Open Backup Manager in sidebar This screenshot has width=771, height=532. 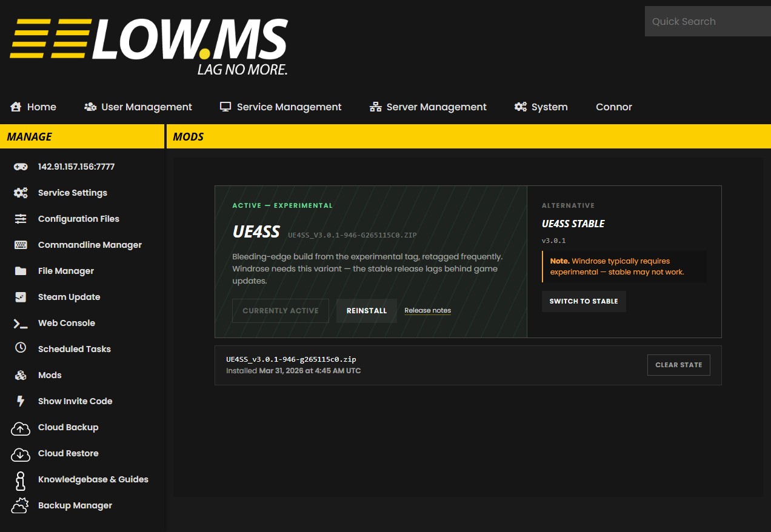point(75,505)
